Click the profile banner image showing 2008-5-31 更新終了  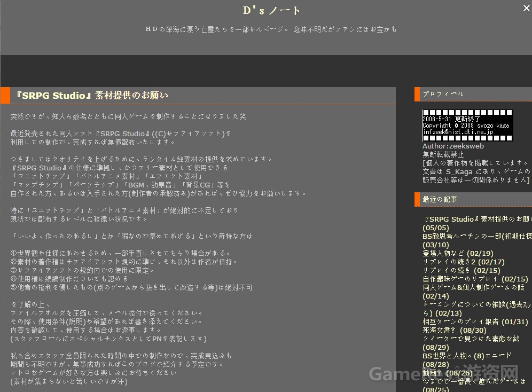(x=467, y=125)
